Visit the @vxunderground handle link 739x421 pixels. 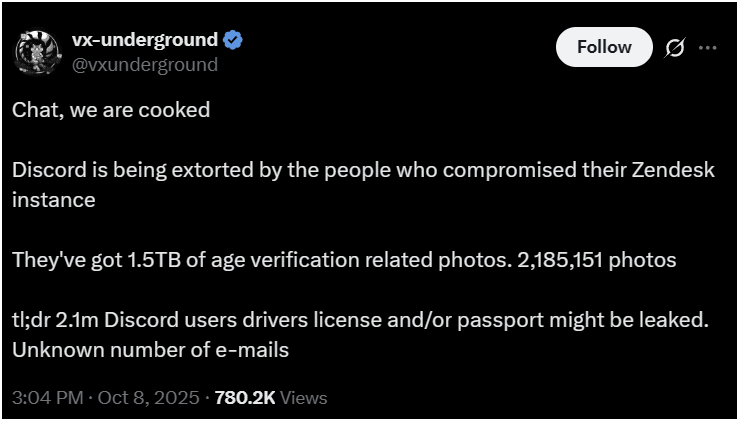[x=144, y=65]
